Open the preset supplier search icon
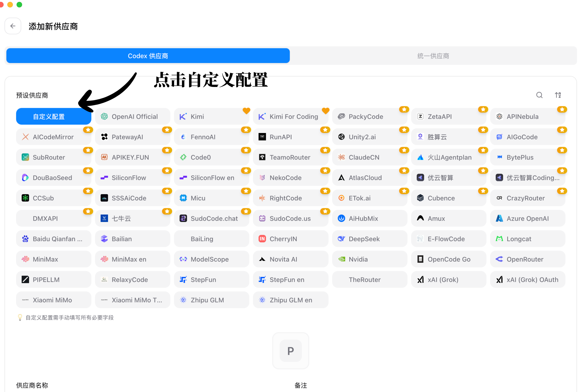The height and width of the screenshot is (392, 581). tap(539, 95)
